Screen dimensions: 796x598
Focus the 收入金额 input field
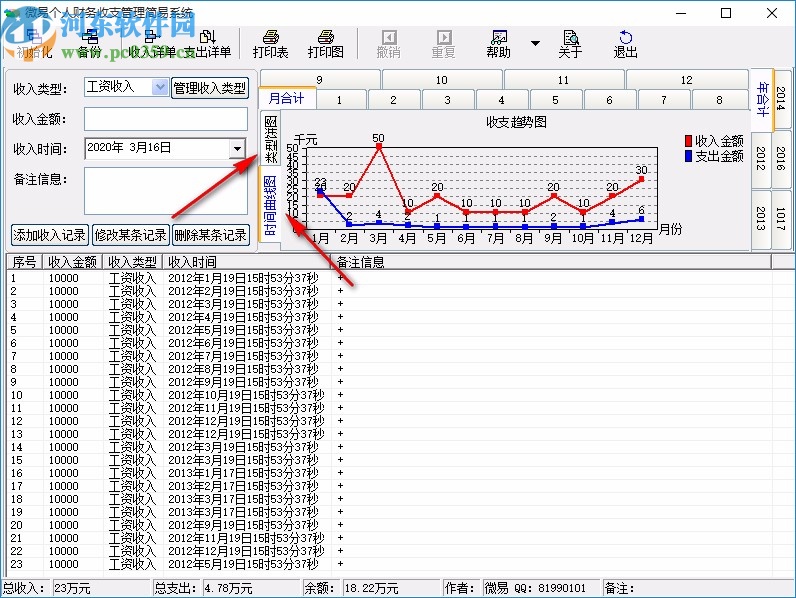166,119
